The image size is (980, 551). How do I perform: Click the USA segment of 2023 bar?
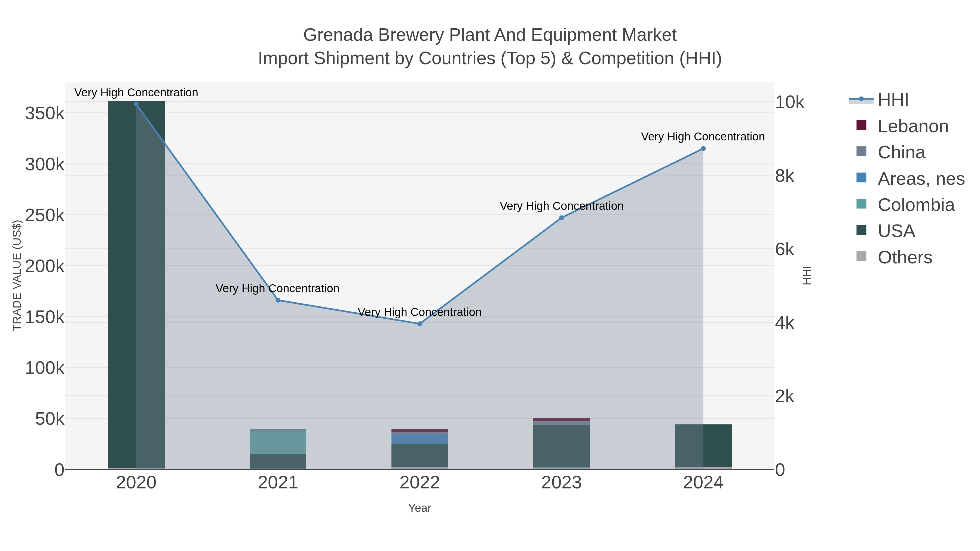(x=562, y=447)
